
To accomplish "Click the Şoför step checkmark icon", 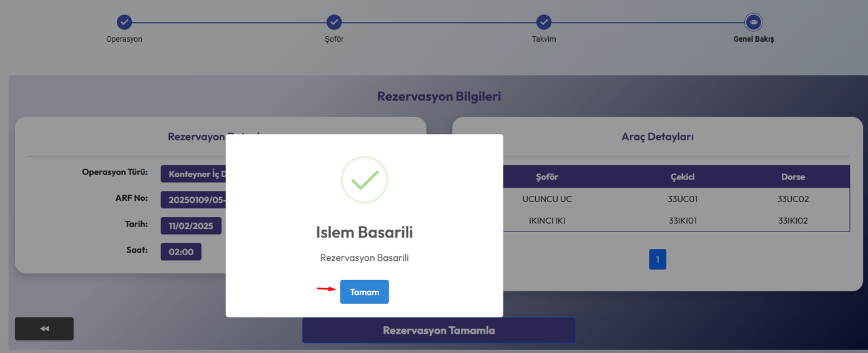I will tap(334, 22).
